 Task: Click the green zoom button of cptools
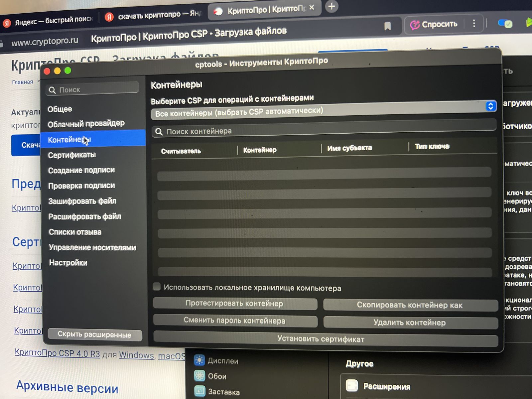point(68,70)
